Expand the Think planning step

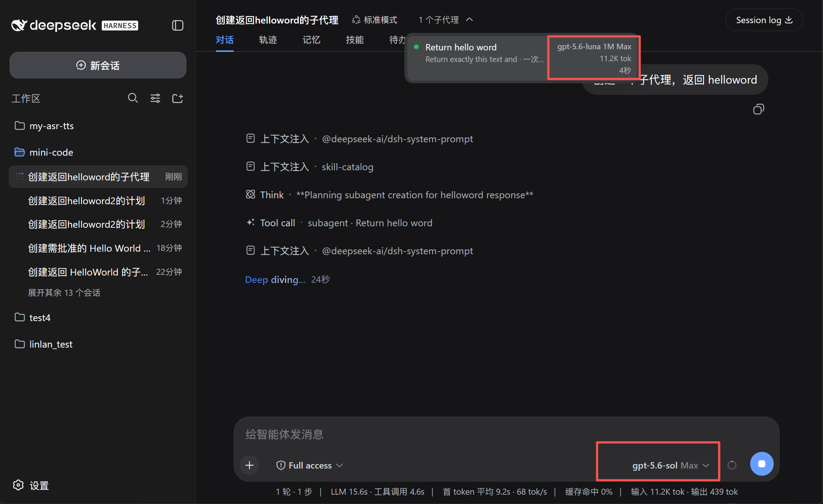coord(389,195)
